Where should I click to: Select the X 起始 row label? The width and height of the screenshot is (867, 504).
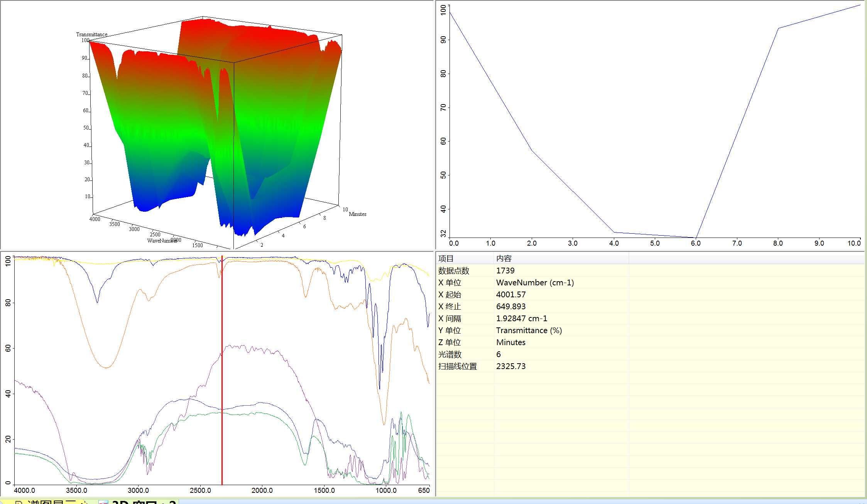tap(450, 295)
